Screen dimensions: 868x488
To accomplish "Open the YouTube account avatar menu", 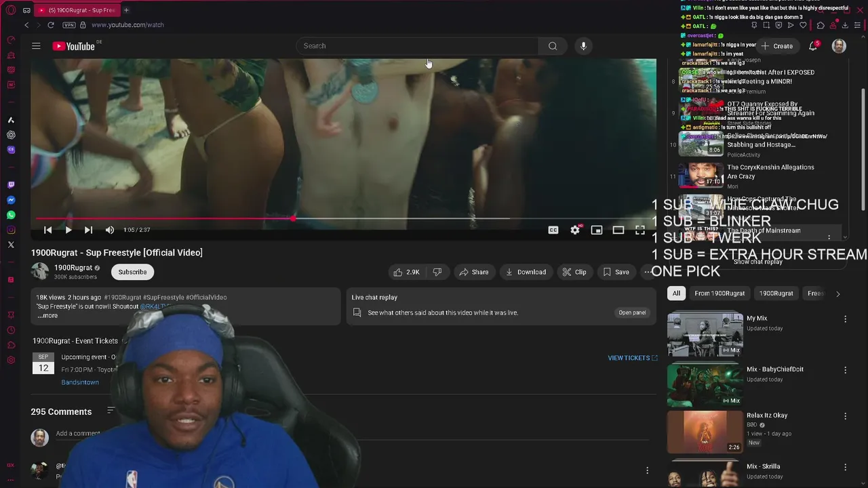I will [839, 46].
